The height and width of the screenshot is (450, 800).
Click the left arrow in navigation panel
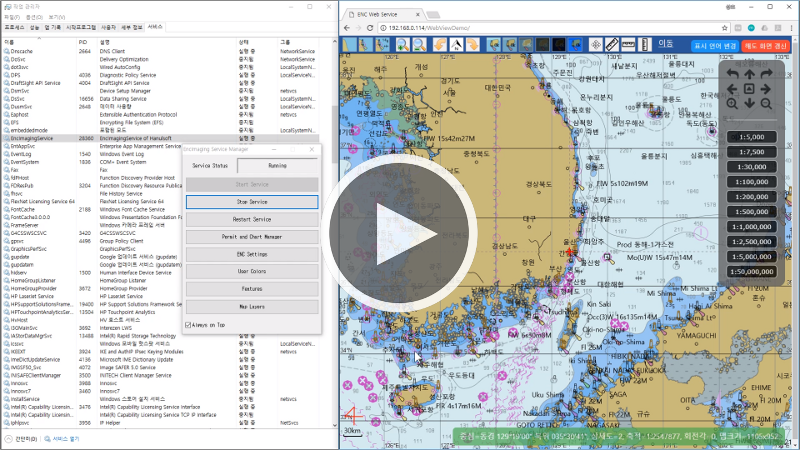click(x=732, y=89)
